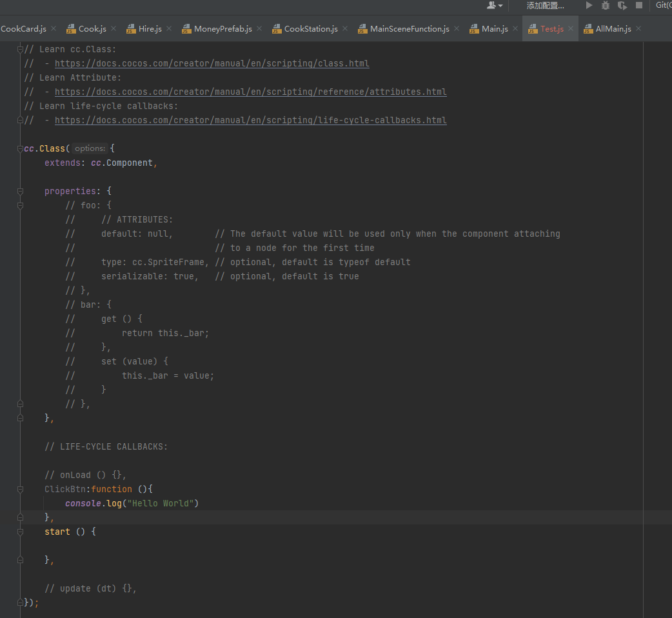Open the MoneyPrefab.js tab

222,29
